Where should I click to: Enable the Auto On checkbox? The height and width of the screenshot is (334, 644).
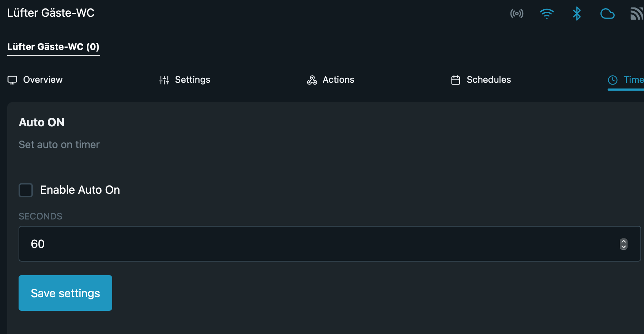click(x=26, y=190)
